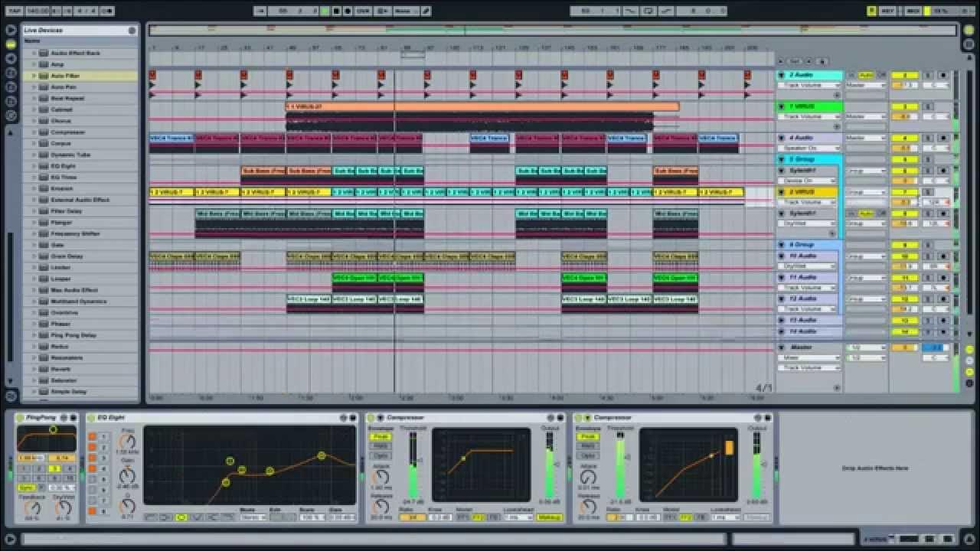The width and height of the screenshot is (980, 551).
Task: Toggle the MIDI map mode switch
Action: coord(913,11)
